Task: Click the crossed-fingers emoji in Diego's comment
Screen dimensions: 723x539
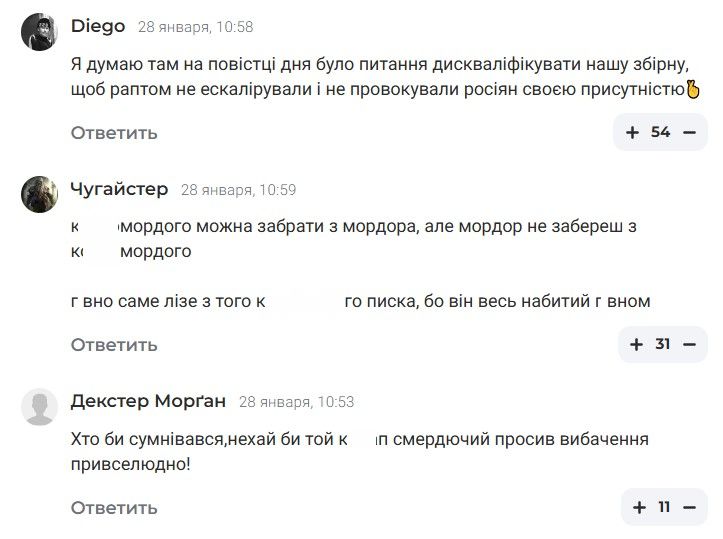Action: tap(693, 90)
